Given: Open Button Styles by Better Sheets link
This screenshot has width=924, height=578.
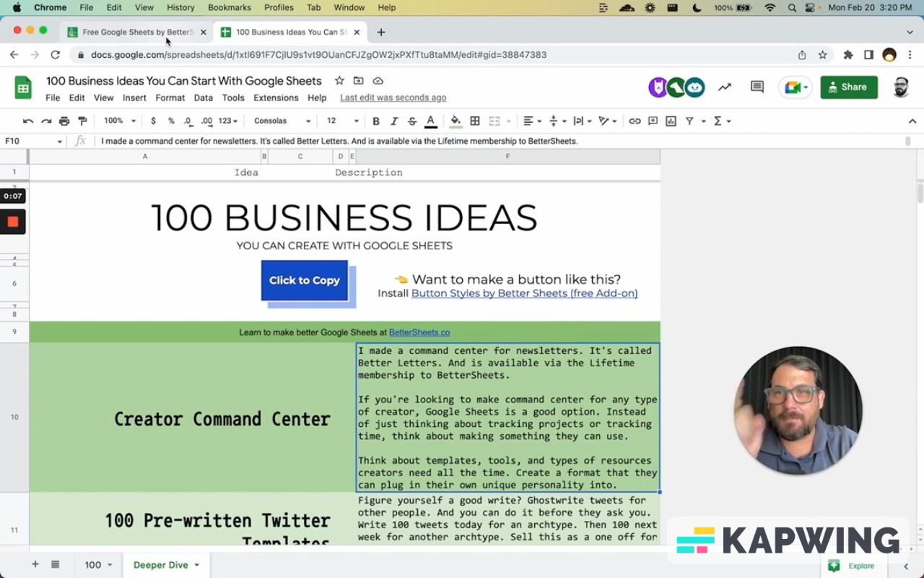Looking at the screenshot, I should click(x=524, y=293).
